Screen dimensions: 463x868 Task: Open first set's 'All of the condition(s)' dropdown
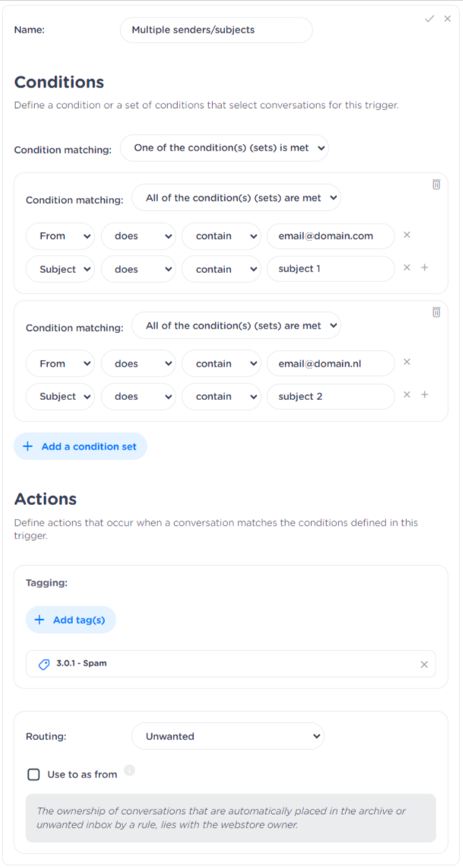236,199
